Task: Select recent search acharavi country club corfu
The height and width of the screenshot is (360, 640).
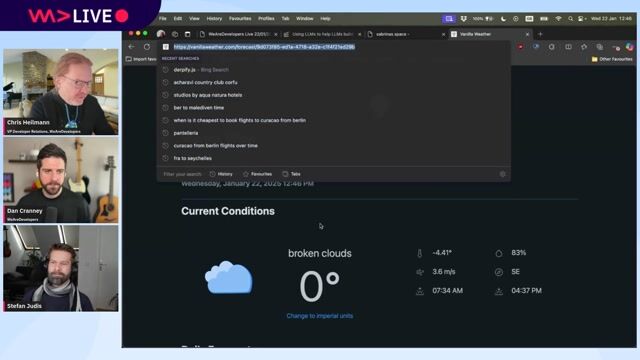Action: 335,82
